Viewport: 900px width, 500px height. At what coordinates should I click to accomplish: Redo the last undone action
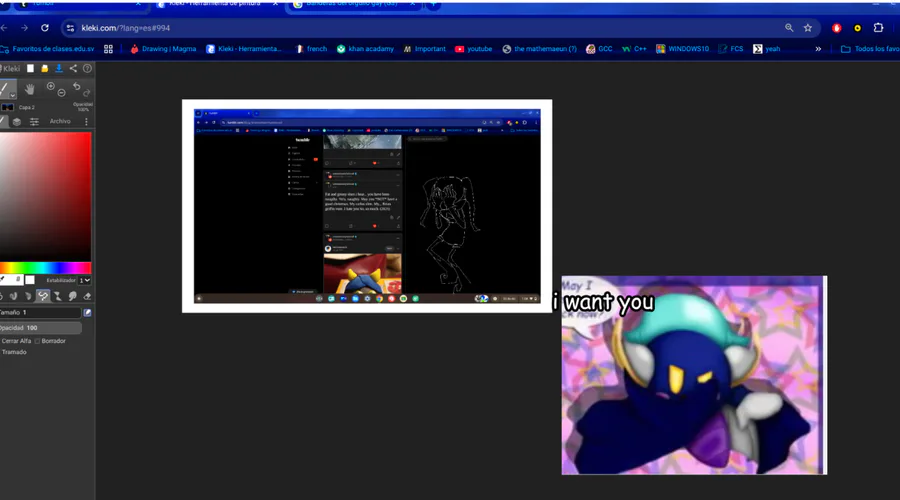[87, 92]
